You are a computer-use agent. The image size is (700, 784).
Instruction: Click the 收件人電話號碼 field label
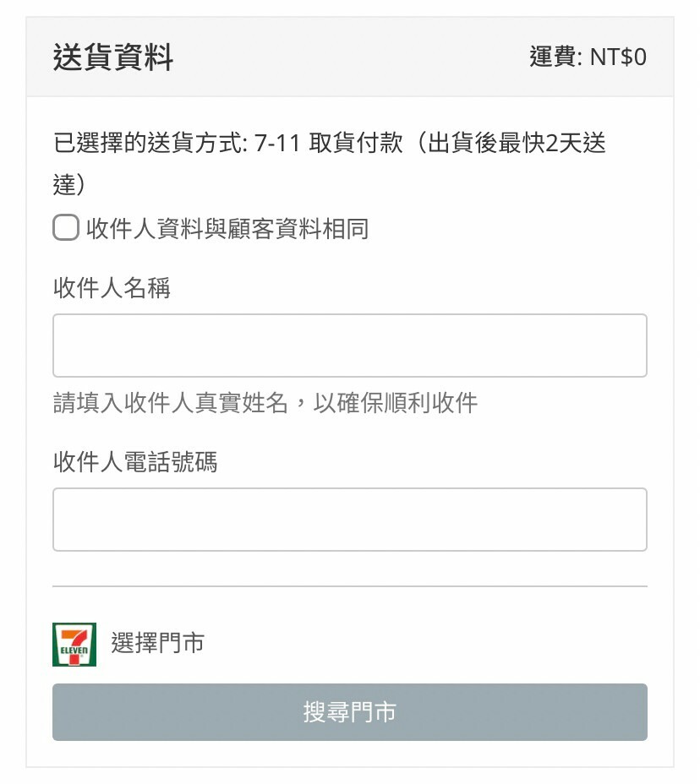pyautogui.click(x=135, y=461)
